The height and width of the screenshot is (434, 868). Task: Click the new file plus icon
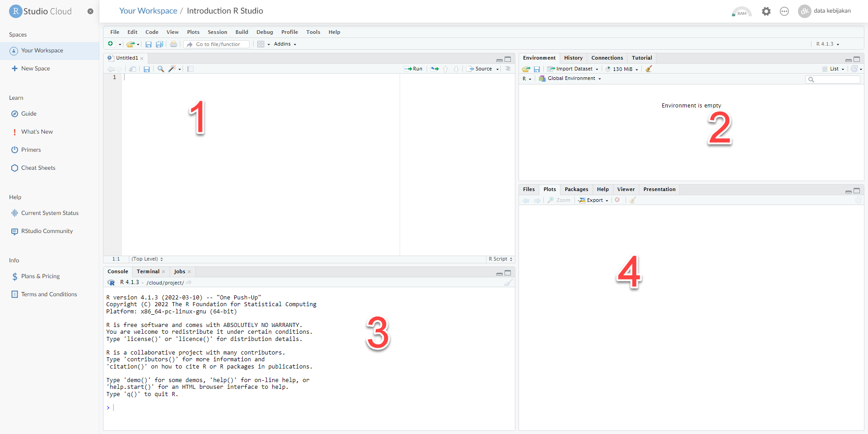tap(110, 44)
